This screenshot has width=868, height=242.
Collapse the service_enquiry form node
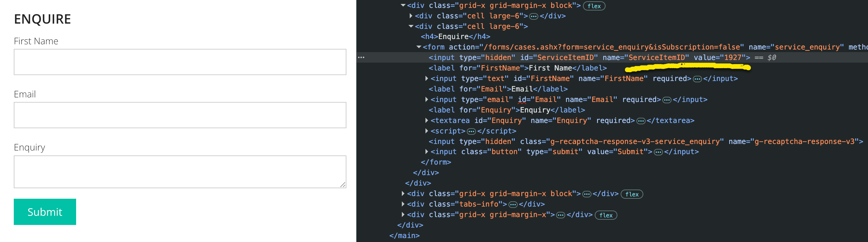point(419,47)
